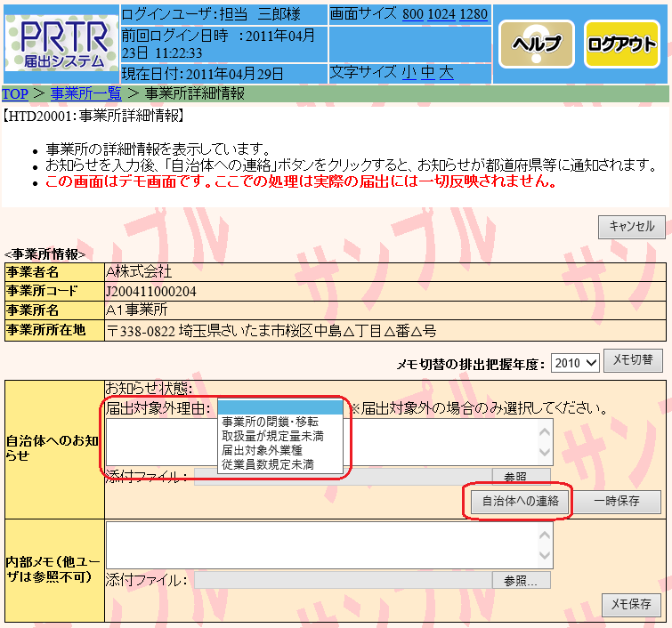Select 取扱量が規定量未満 option
Screen dimensions: 672x628
point(280,436)
